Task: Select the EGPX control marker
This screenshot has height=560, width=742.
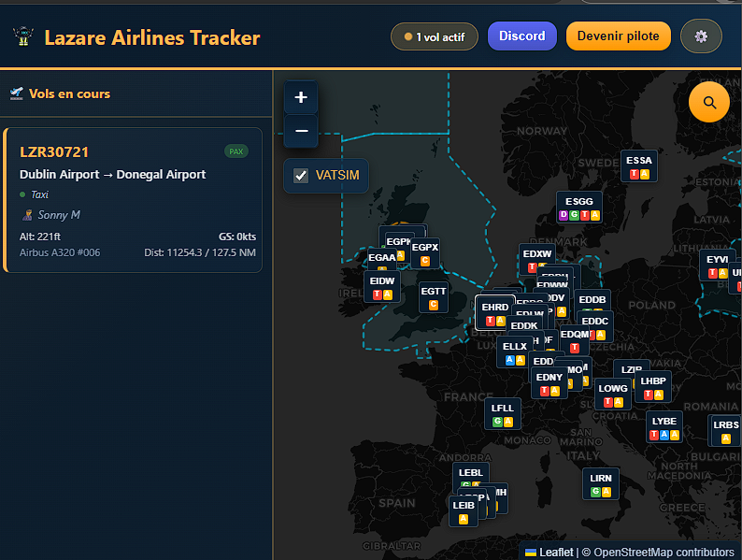Action: tap(425, 253)
